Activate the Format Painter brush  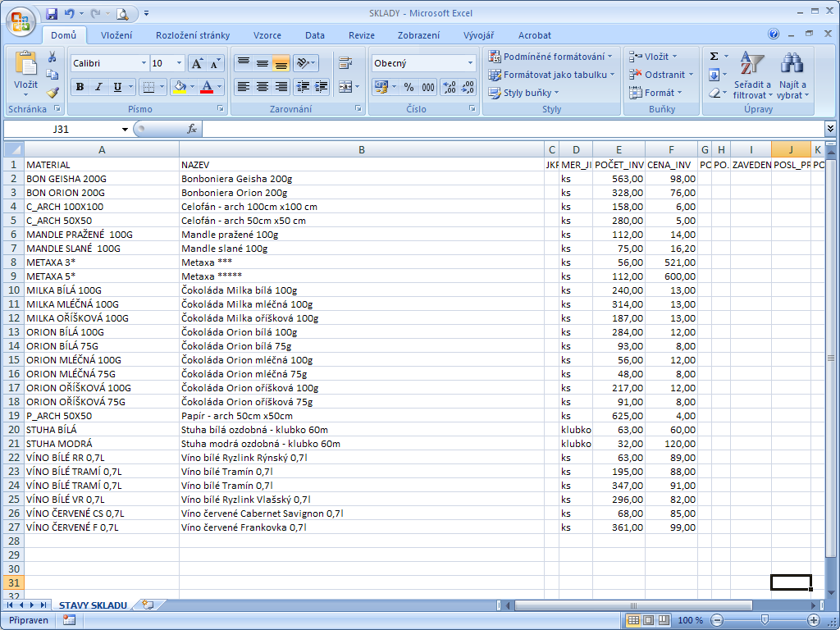tap(52, 93)
